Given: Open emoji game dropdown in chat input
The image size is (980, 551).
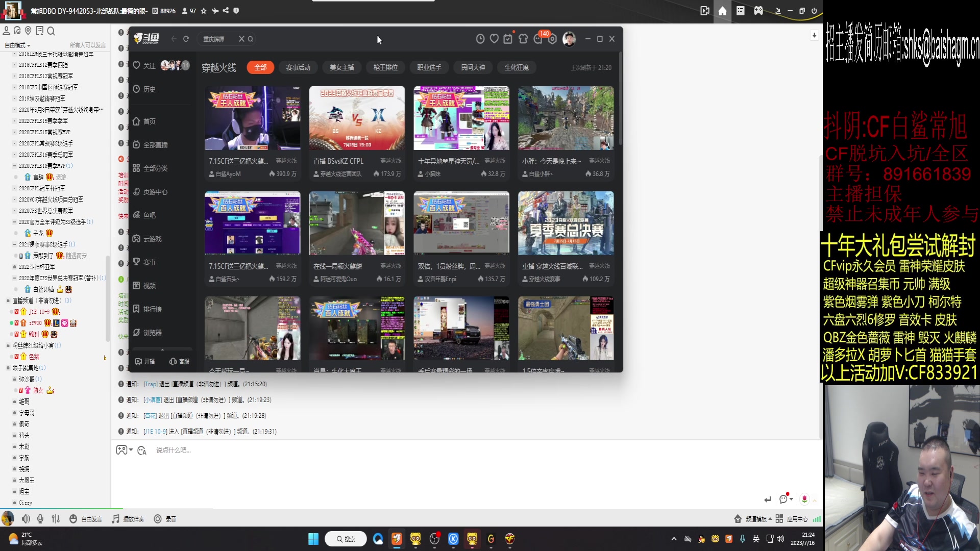Looking at the screenshot, I should [124, 450].
